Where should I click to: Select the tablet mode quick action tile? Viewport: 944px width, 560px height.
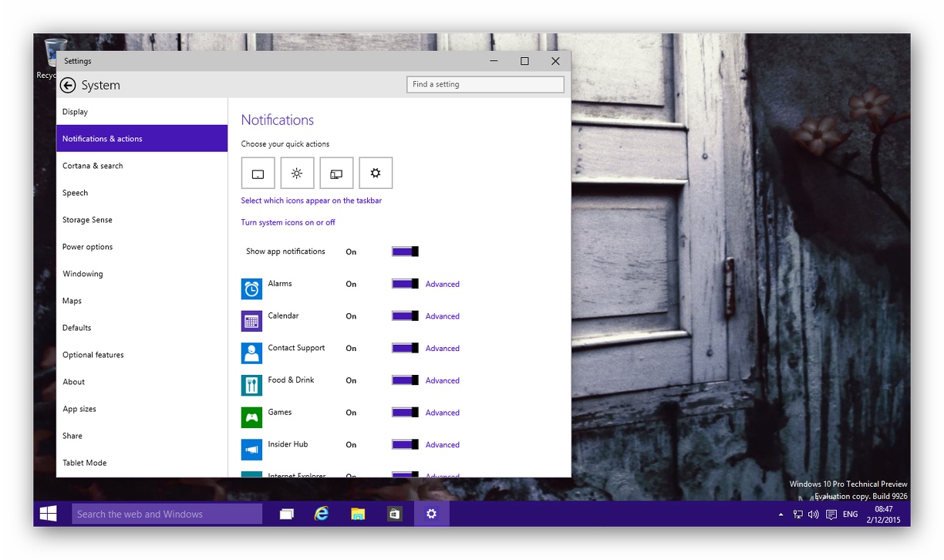pos(258,174)
